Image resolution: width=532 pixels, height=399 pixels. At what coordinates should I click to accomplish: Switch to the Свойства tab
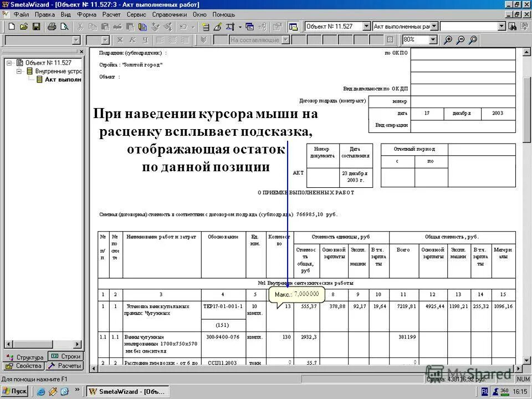click(x=24, y=366)
